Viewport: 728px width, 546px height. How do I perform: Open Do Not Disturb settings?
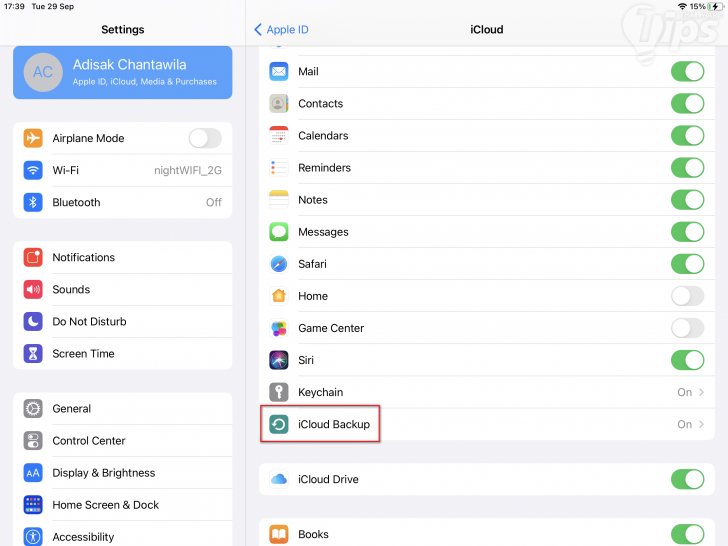pos(123,321)
